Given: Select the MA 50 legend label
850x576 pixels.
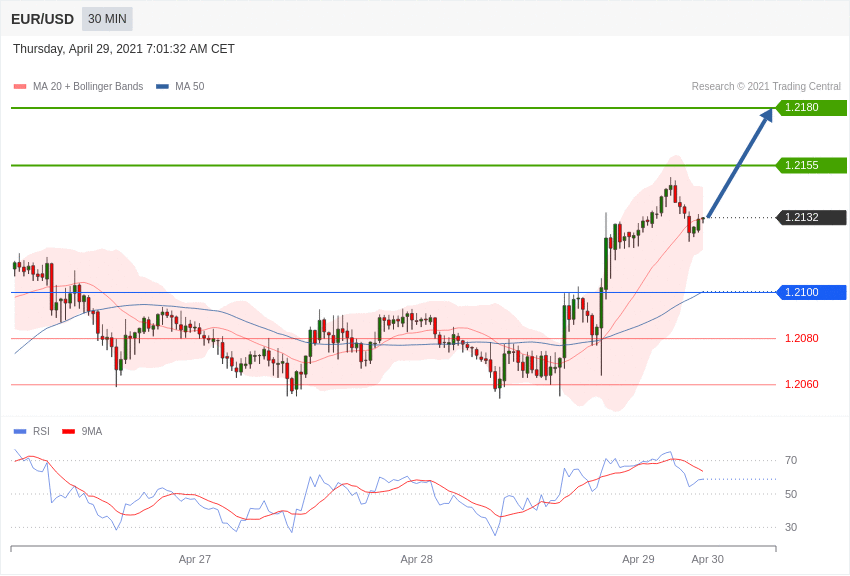Looking at the screenshot, I should [x=190, y=87].
